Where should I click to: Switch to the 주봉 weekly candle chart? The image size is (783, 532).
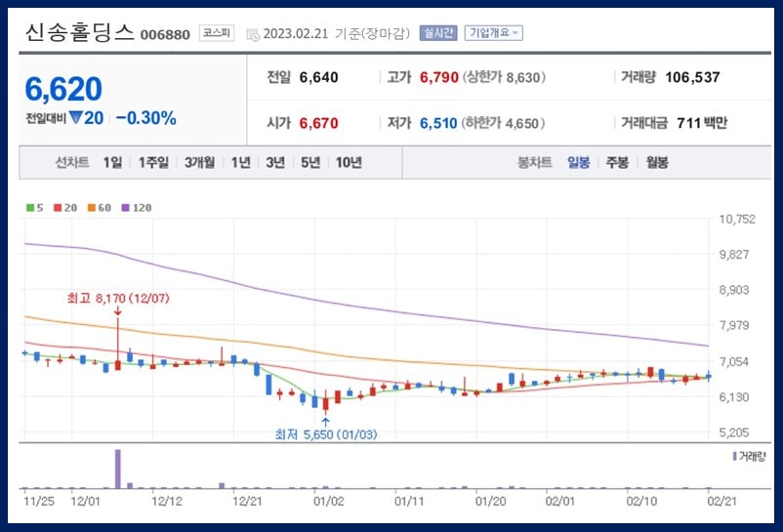[x=617, y=163]
